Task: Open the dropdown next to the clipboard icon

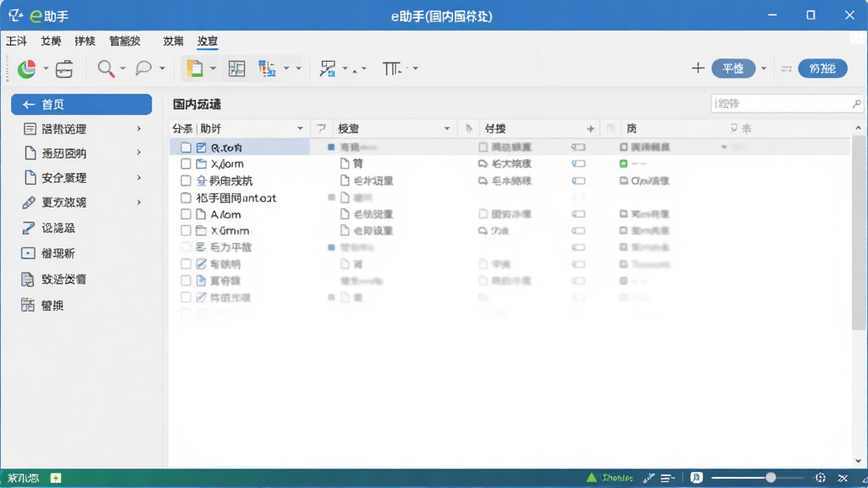Action: pyautogui.click(x=213, y=69)
